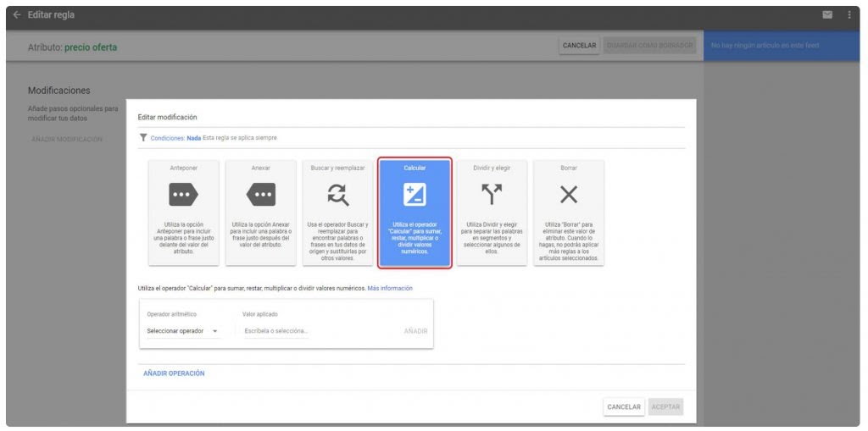The height and width of the screenshot is (431, 868).
Task: Click the 'No hay ningún artículo en este feed' notice
Action: click(765, 46)
